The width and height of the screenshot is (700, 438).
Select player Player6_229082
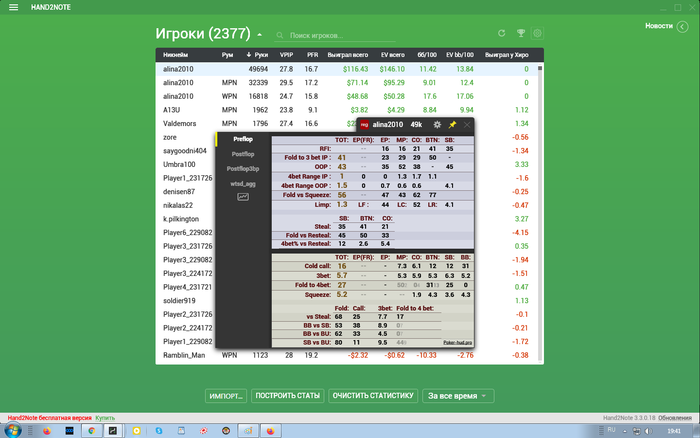tap(186, 233)
